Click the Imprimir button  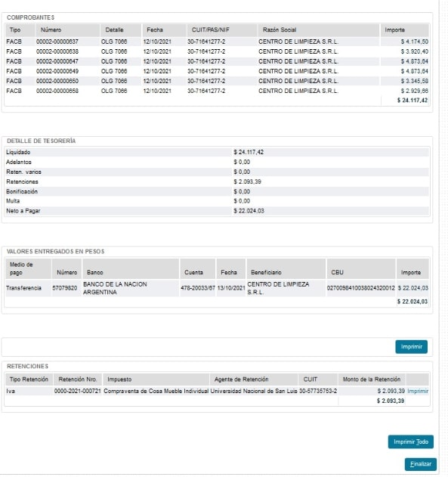411,347
